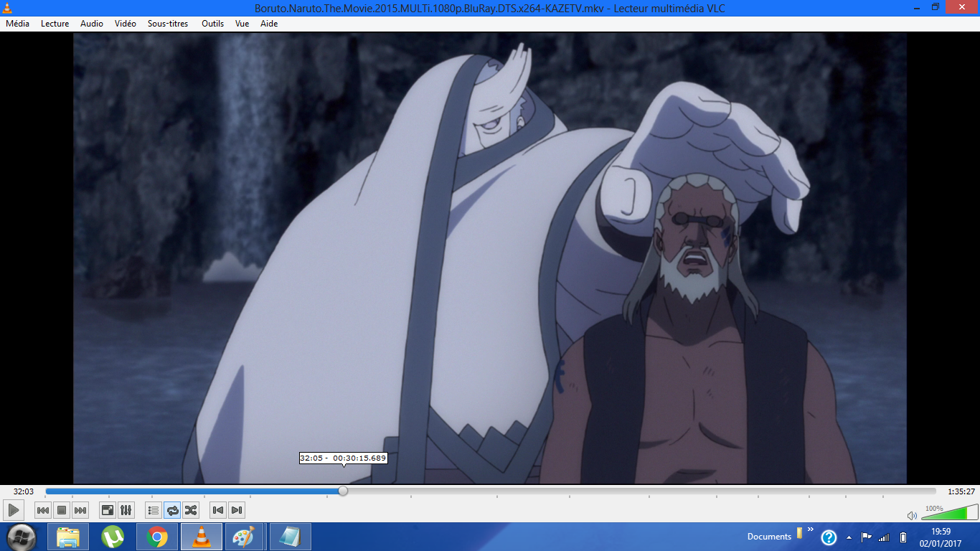This screenshot has height=551, width=980.
Task: Jump to the previous media item
Action: point(43,510)
